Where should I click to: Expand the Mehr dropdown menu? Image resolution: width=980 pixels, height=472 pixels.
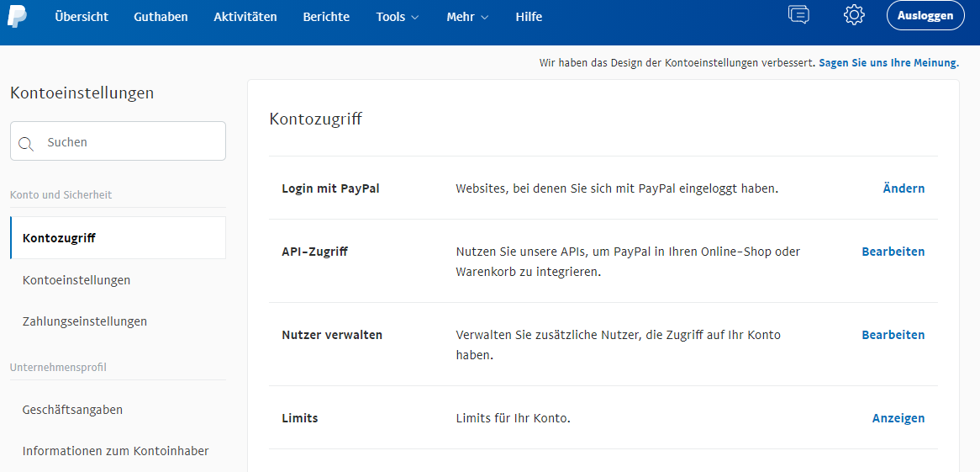tap(466, 17)
